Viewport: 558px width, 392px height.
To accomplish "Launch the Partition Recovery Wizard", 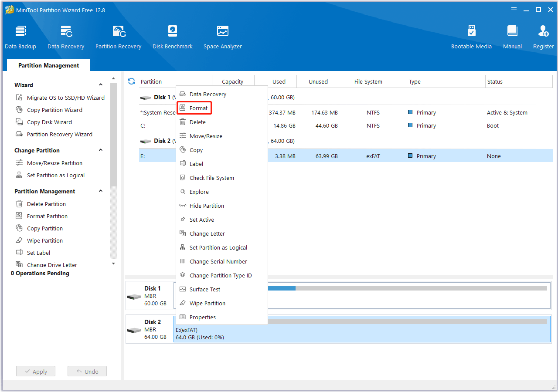I will pyautogui.click(x=54, y=134).
